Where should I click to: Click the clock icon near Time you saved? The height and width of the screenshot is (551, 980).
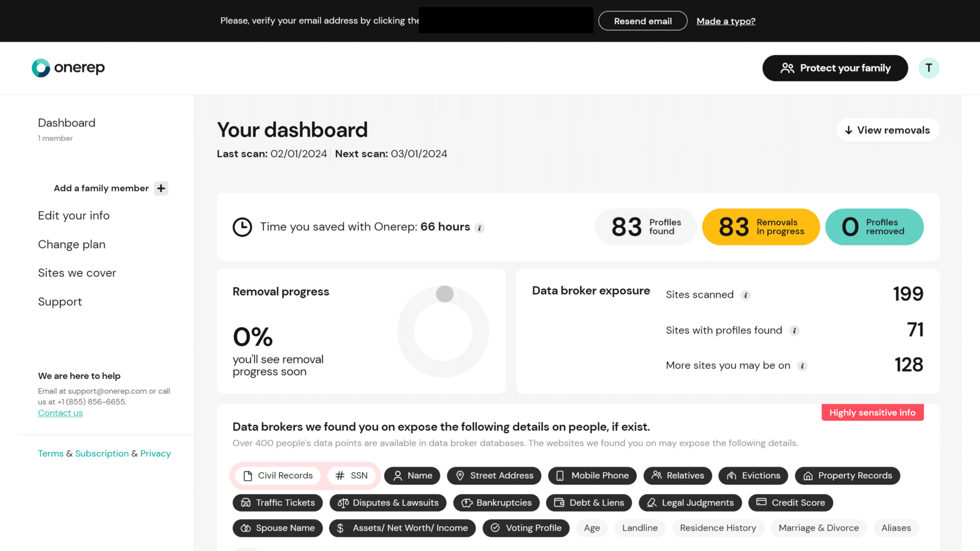(x=242, y=227)
